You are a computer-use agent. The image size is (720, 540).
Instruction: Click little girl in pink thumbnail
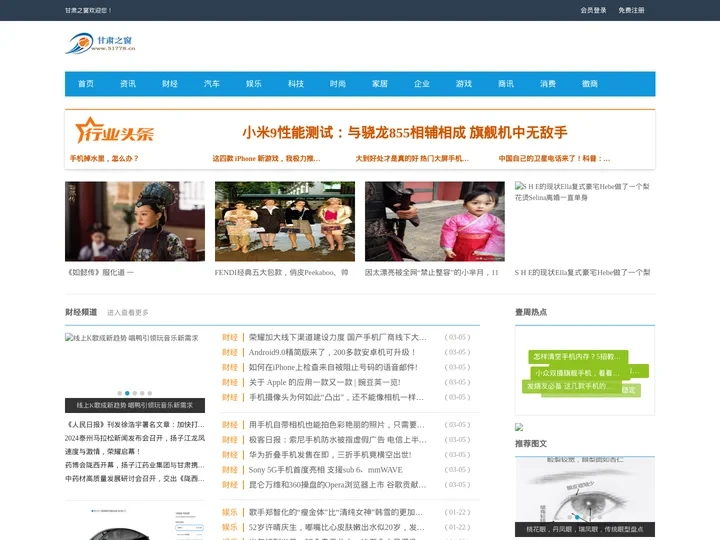click(x=435, y=221)
